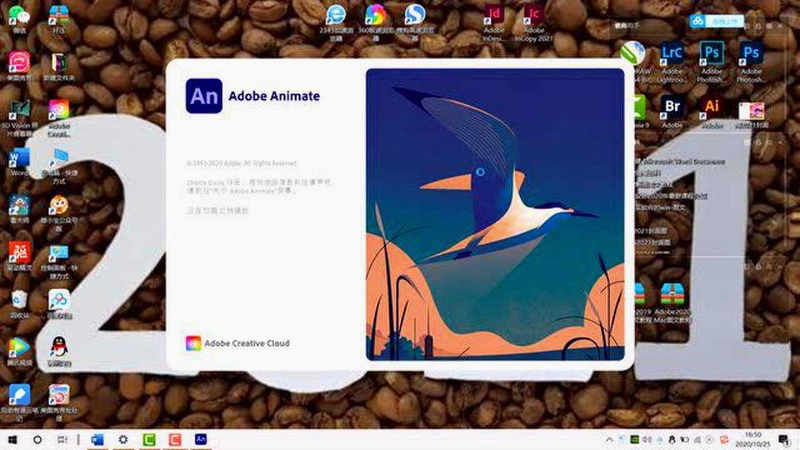The width and height of the screenshot is (800, 450).
Task: Click the Adobe Animate taskbar button
Action: (x=201, y=439)
